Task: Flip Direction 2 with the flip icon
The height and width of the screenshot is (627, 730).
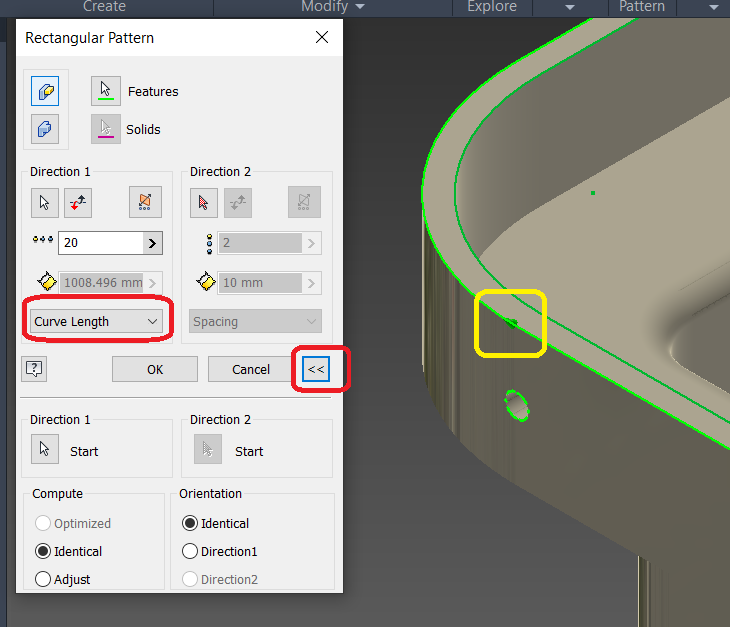Action: click(x=238, y=202)
